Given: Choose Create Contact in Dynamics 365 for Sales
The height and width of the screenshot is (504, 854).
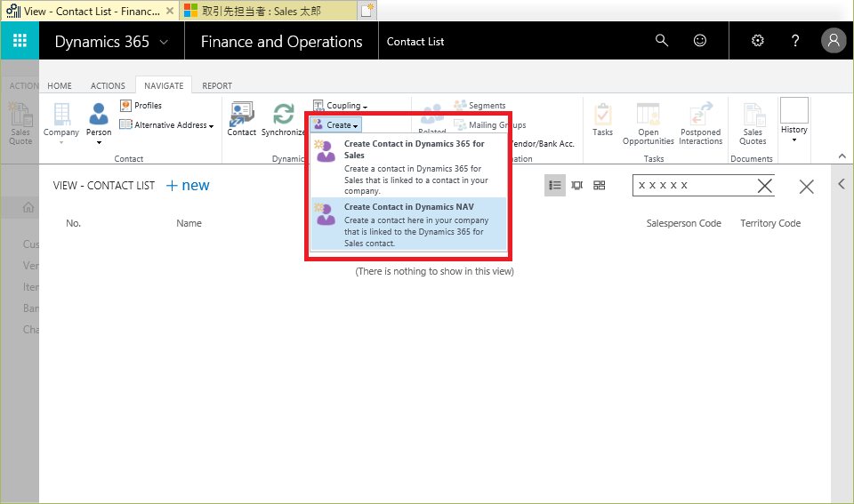Looking at the screenshot, I should click(408, 166).
